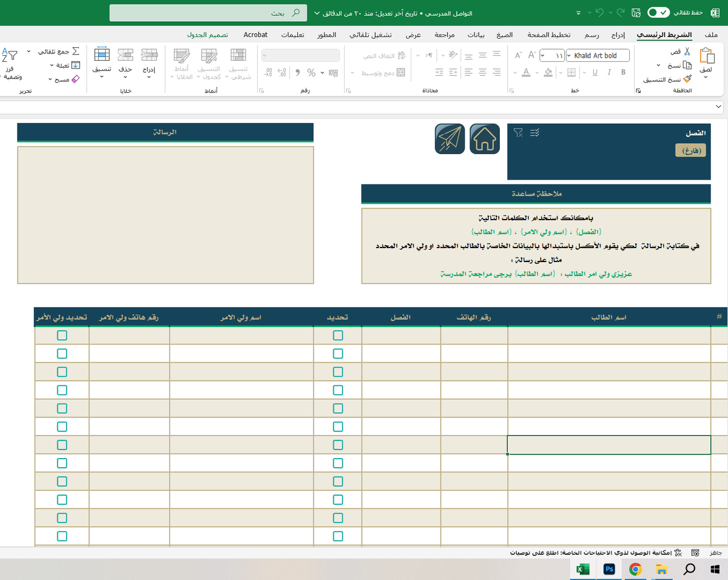Apply Italic formatting with the I icon
Image resolution: width=728 pixels, height=580 pixels.
pos(608,73)
